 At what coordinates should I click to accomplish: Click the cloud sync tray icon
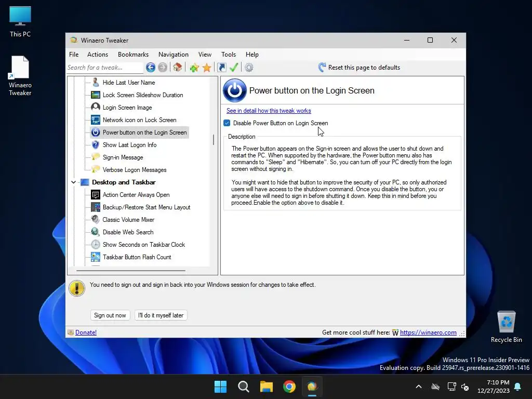tap(435, 387)
